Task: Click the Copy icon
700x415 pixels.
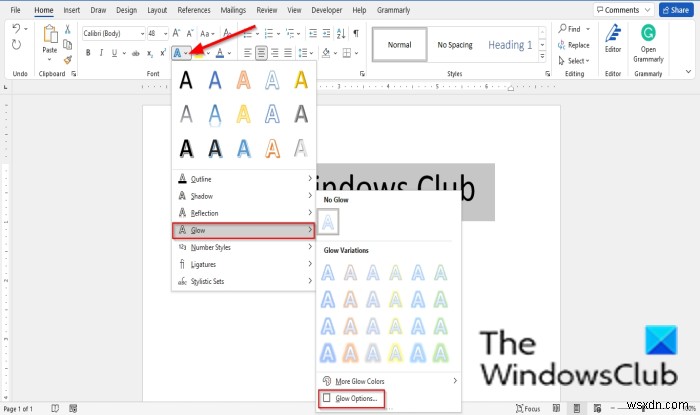Action: (67, 45)
